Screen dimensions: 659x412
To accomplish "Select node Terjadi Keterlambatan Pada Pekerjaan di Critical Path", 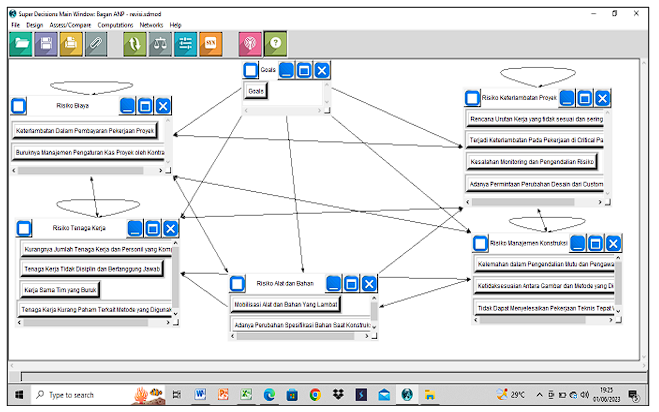I will (535, 140).
